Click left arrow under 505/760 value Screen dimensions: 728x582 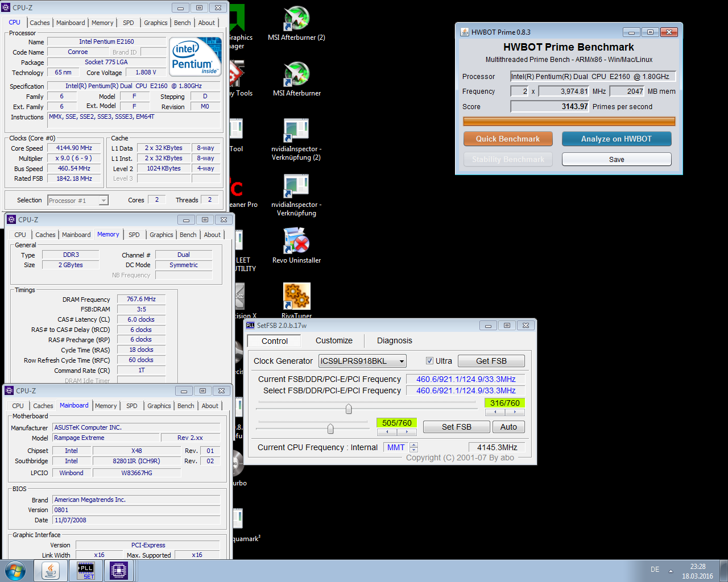[x=387, y=432]
